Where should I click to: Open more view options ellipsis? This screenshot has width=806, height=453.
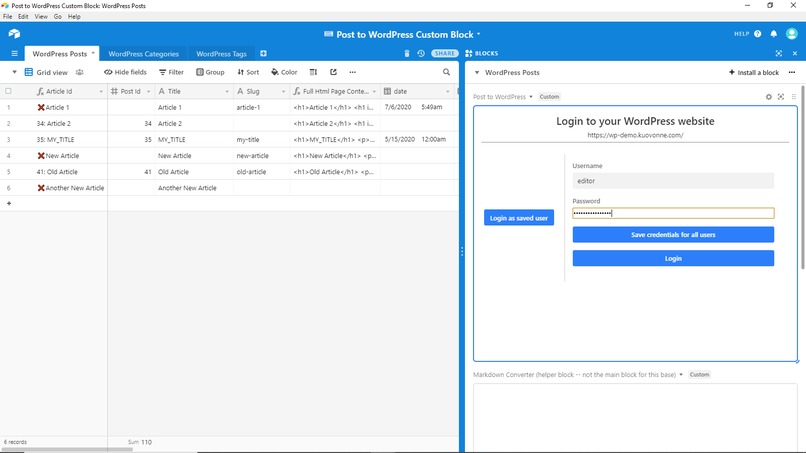pos(353,73)
